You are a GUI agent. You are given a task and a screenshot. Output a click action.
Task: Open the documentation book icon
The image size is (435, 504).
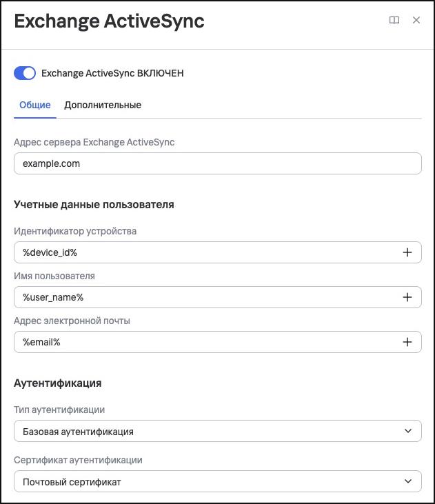coord(394,20)
